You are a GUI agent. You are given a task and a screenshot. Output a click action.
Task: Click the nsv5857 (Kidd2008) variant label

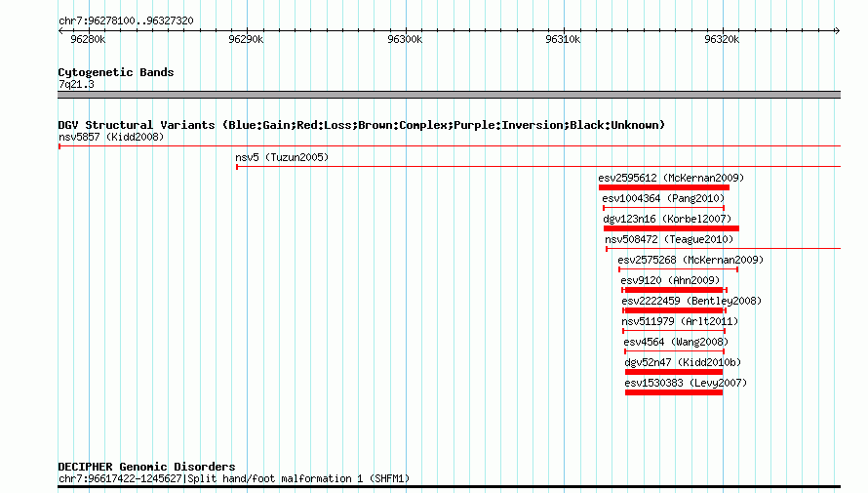pos(111,137)
